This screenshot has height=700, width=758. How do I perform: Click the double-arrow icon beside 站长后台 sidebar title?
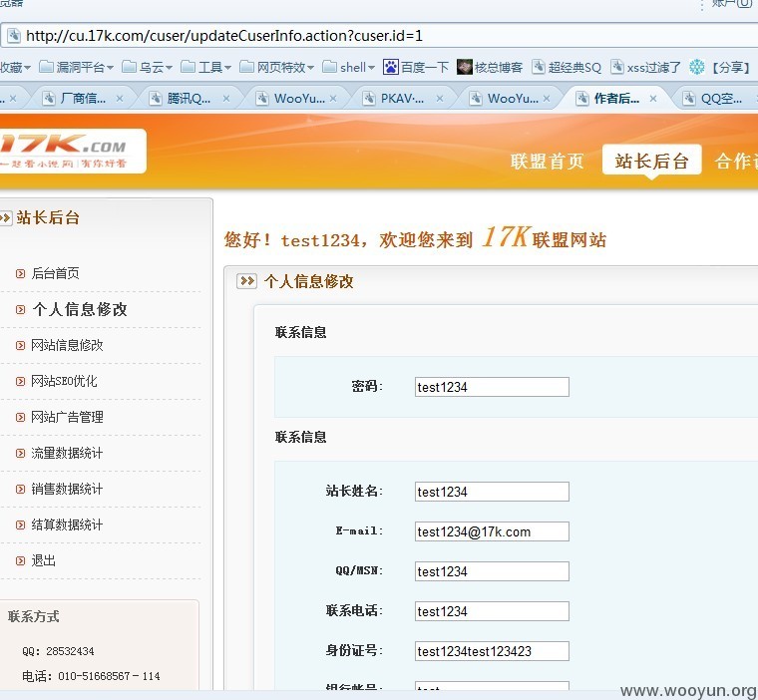(x=5, y=218)
